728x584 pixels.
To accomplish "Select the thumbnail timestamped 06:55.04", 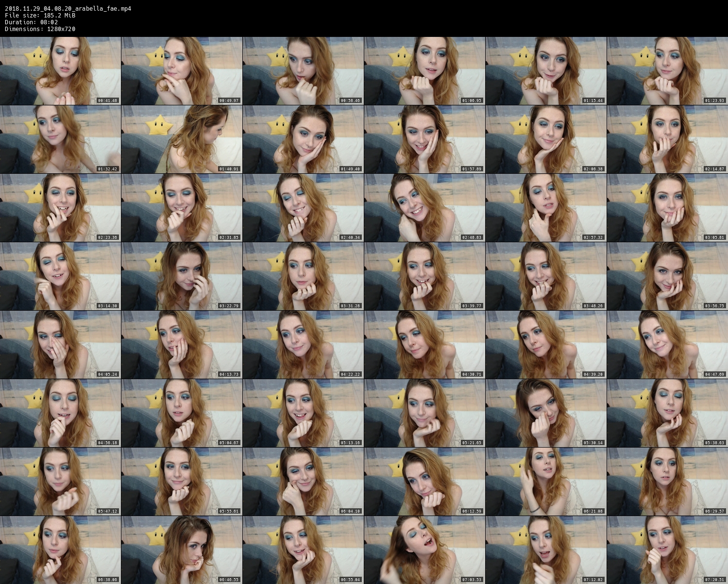I will coord(303,550).
